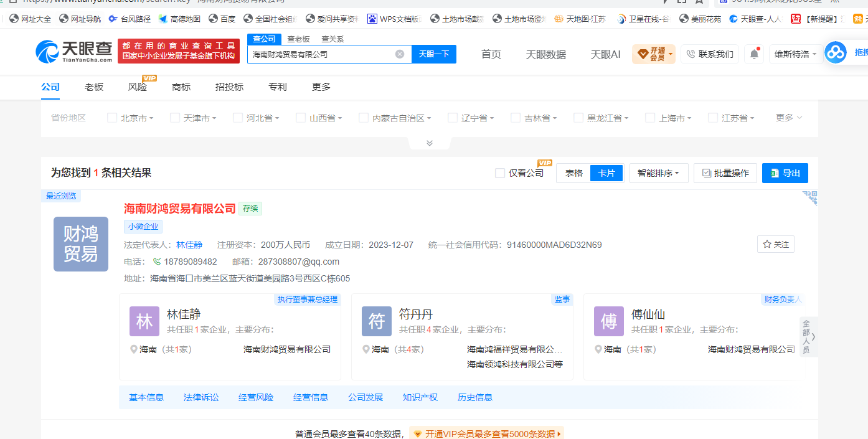Open 全国社会组织 bookmark
The height and width of the screenshot is (439, 868).
click(x=270, y=19)
